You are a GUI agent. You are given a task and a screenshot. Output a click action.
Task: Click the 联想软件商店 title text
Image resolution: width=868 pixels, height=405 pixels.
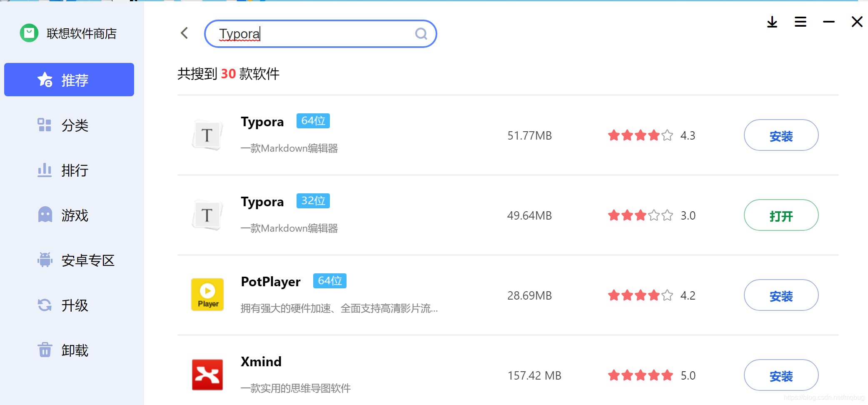click(82, 33)
